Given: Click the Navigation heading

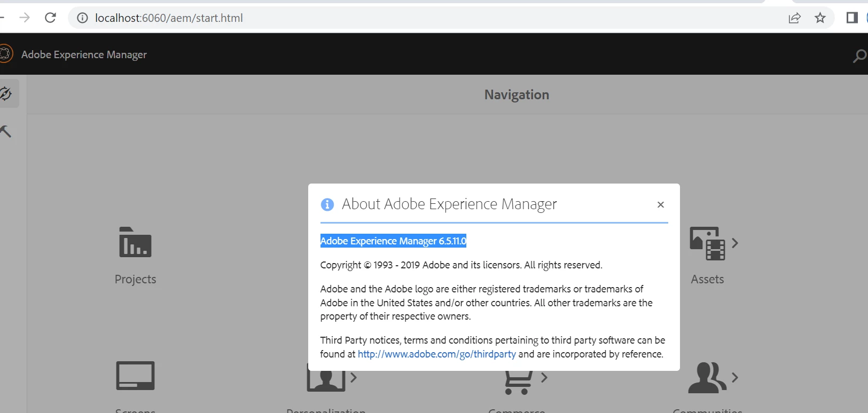Looking at the screenshot, I should [517, 94].
